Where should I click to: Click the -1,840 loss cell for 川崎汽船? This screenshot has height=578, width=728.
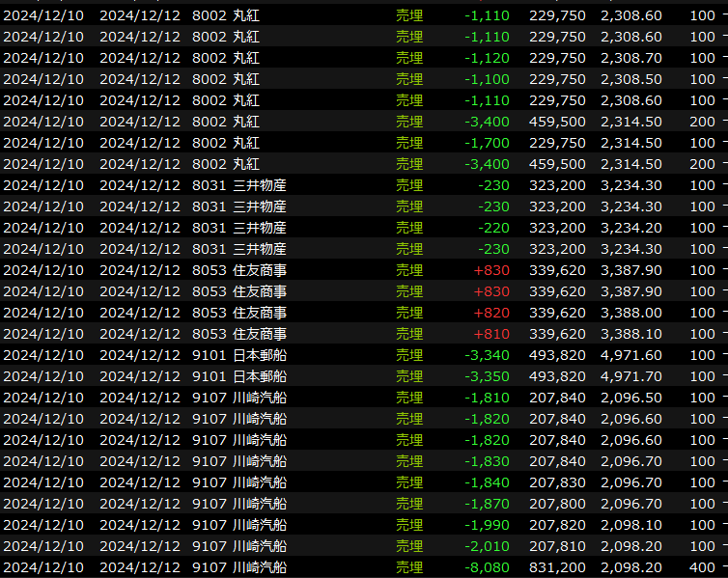coord(487,482)
